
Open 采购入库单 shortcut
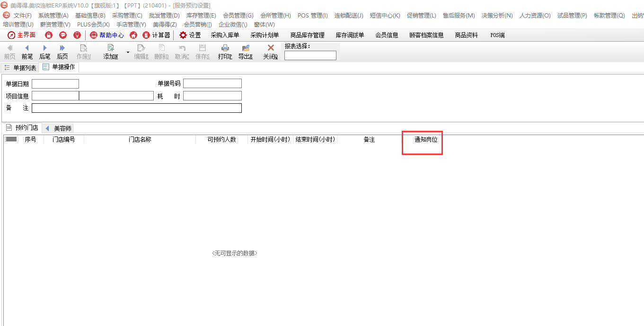225,35
